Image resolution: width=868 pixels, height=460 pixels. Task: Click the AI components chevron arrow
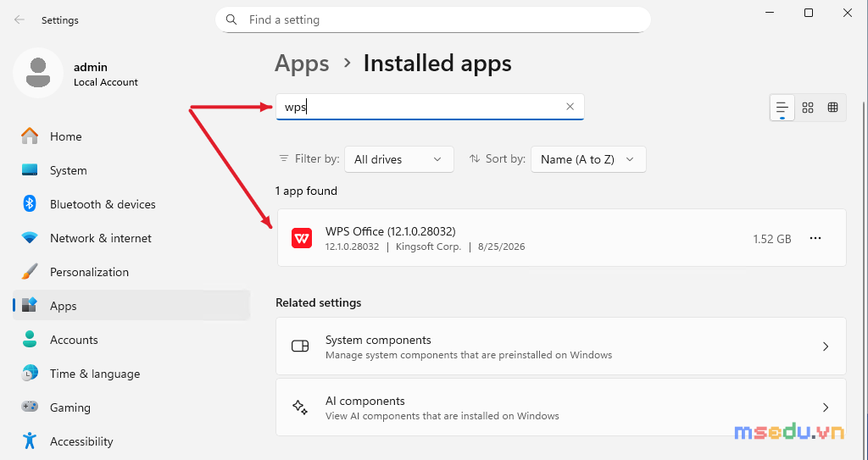click(x=826, y=407)
